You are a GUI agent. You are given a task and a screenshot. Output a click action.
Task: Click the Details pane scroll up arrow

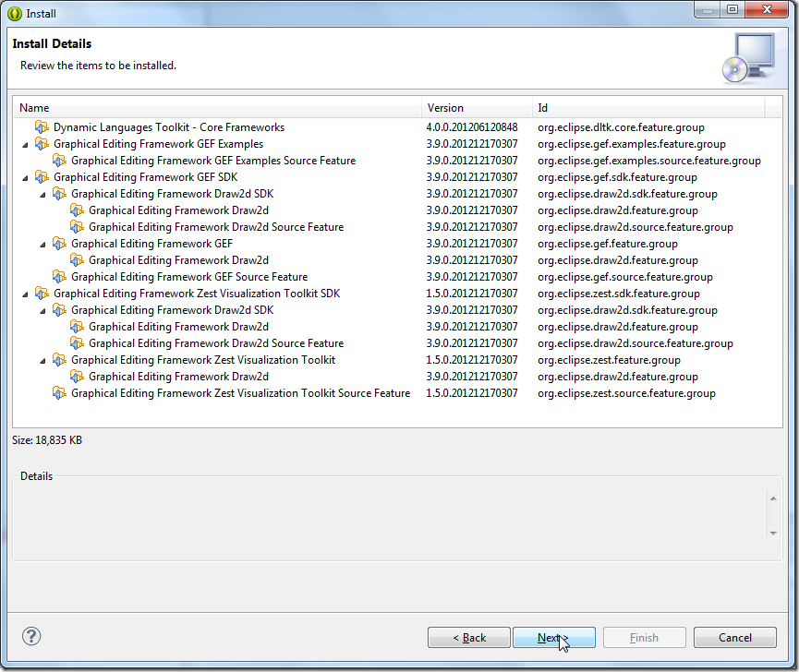[773, 498]
